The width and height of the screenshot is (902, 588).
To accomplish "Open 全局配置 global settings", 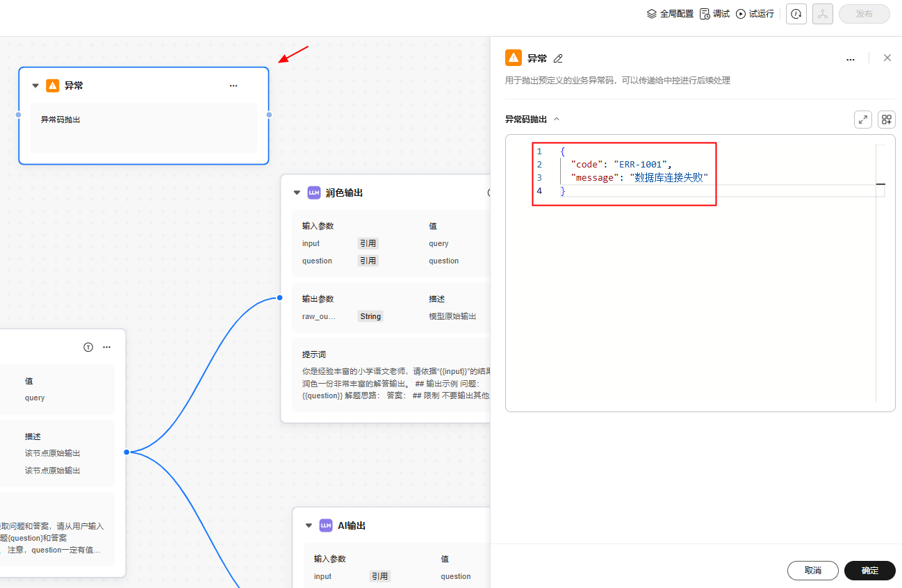I will [x=670, y=14].
